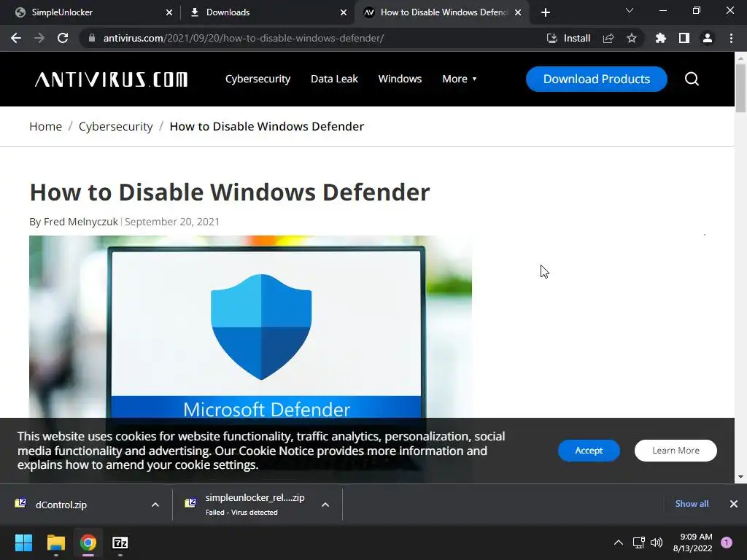Open the Chrome profile avatar
Image resolution: width=747 pixels, height=560 pixels.
(x=708, y=38)
